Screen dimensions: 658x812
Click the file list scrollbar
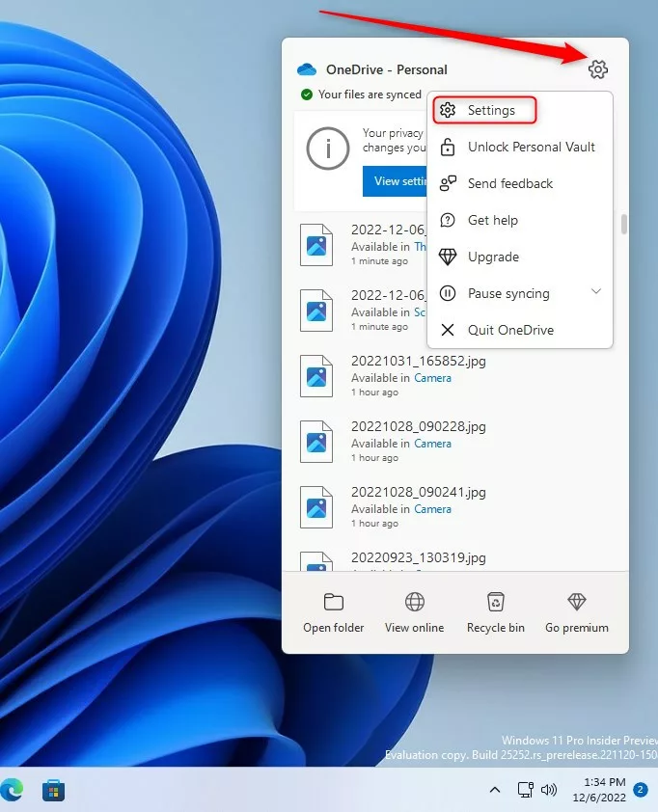coord(624,224)
